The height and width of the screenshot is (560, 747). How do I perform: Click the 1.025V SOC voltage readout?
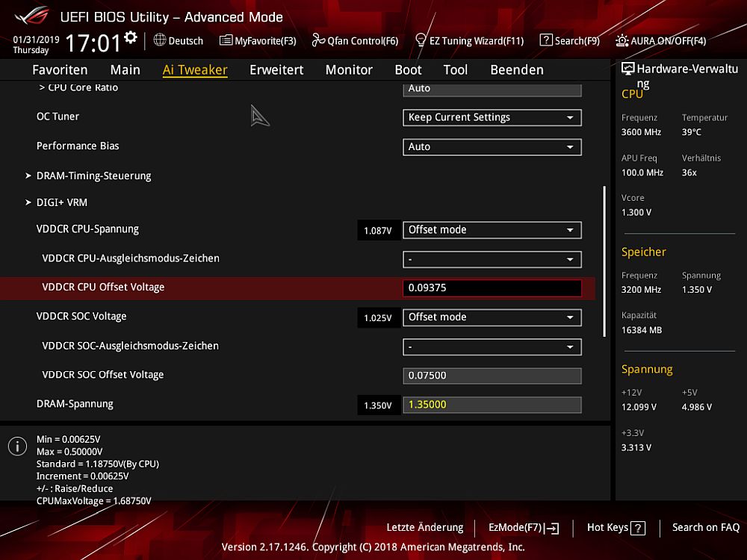378,318
